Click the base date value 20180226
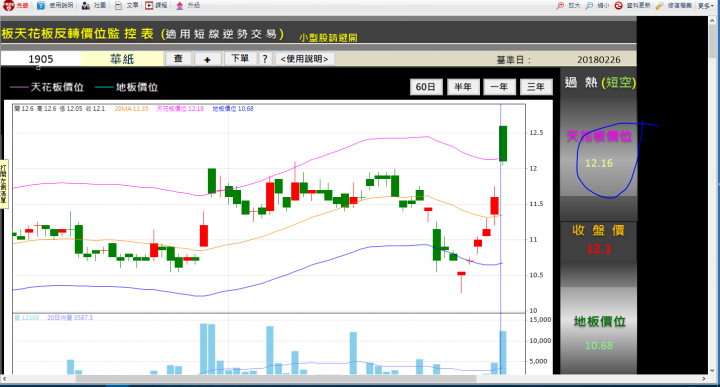The image size is (720, 387). [x=599, y=60]
